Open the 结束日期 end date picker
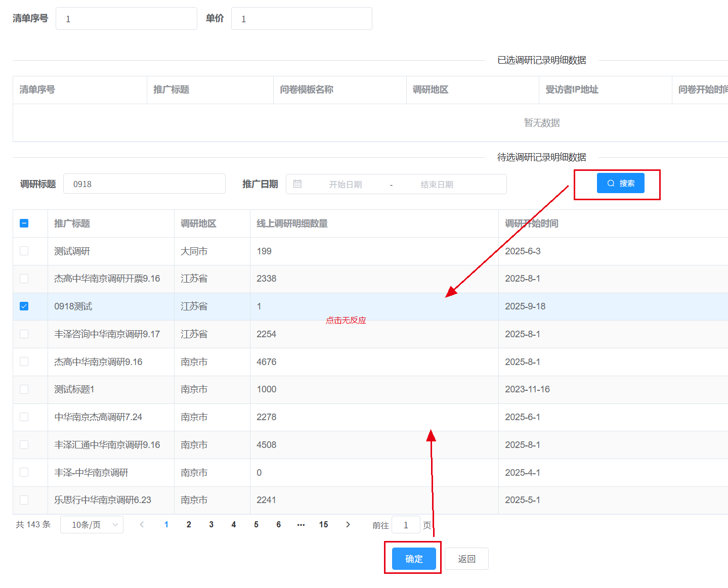The height and width of the screenshot is (588, 728). (x=437, y=185)
